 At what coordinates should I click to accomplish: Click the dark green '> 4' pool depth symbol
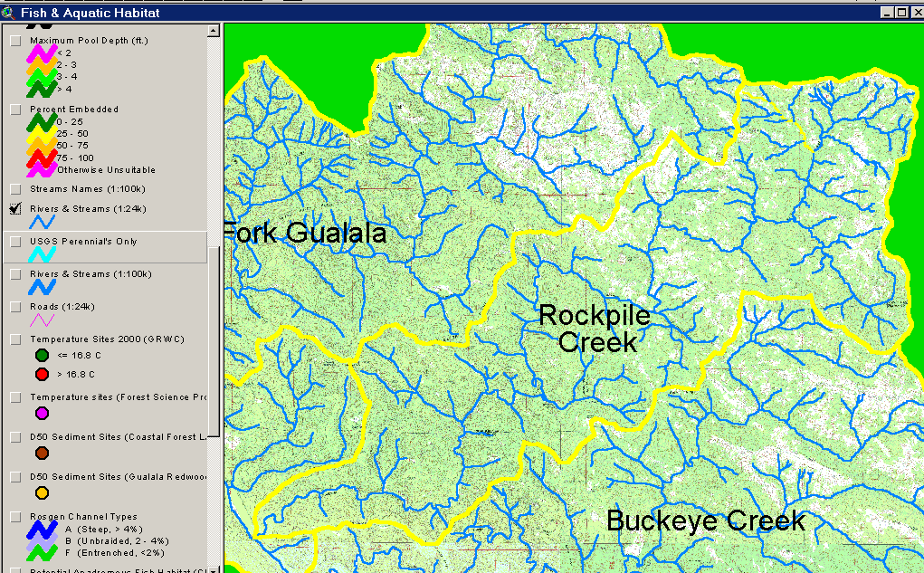(x=42, y=89)
